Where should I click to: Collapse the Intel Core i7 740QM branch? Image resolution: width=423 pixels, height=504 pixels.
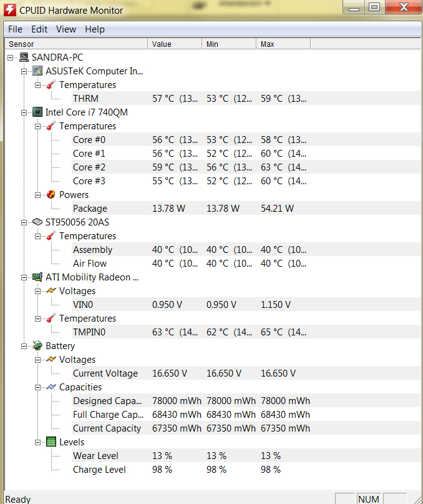24,112
